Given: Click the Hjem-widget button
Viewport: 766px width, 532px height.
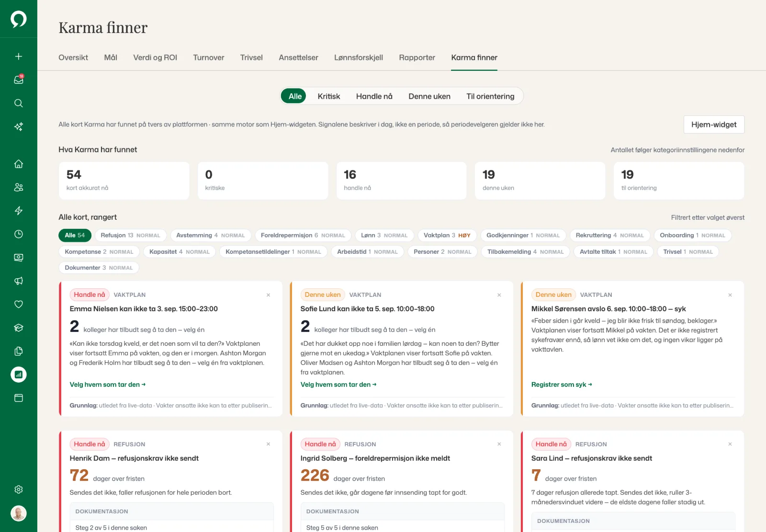Looking at the screenshot, I should pyautogui.click(x=714, y=125).
